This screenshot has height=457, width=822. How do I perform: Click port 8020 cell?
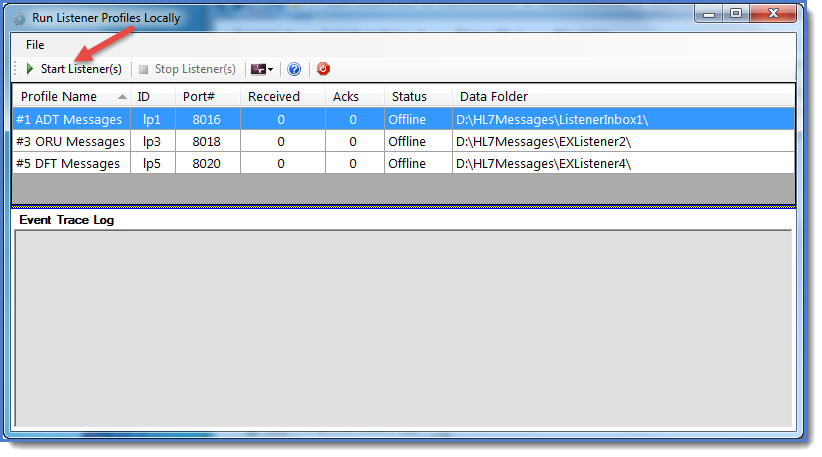pyautogui.click(x=207, y=164)
